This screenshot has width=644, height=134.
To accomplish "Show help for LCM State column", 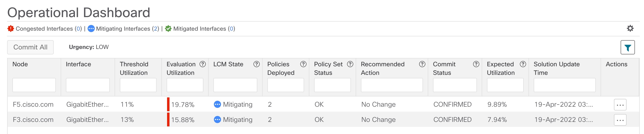I will coord(256,64).
